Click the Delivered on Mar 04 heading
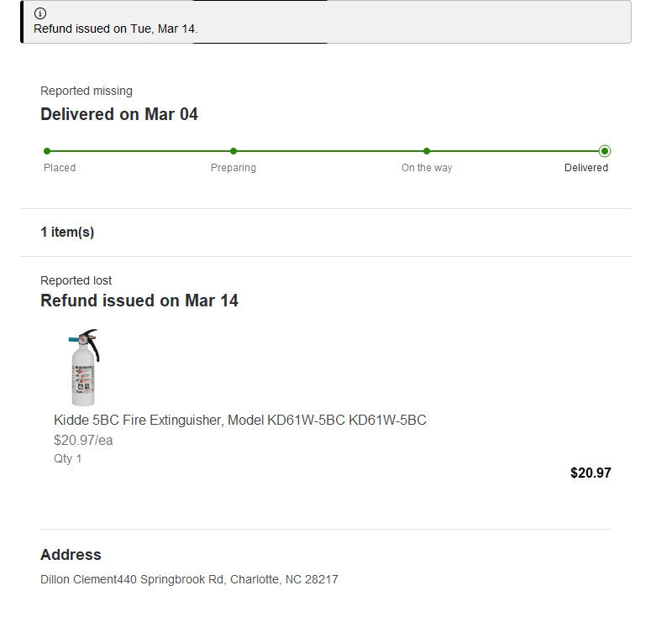 pyautogui.click(x=119, y=114)
